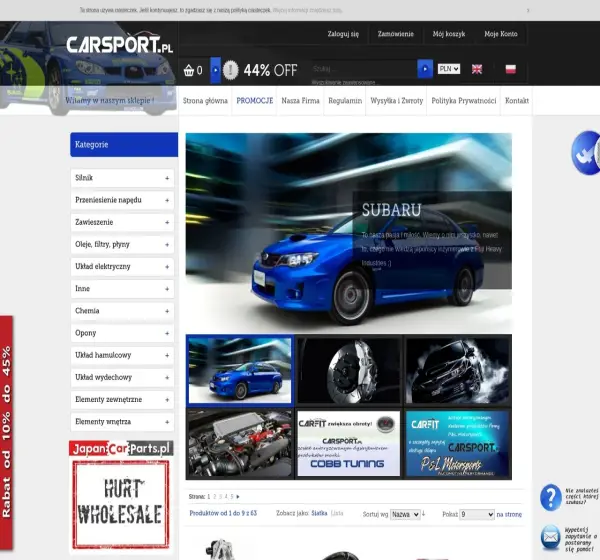Open the Kontakt menu item

point(517,101)
